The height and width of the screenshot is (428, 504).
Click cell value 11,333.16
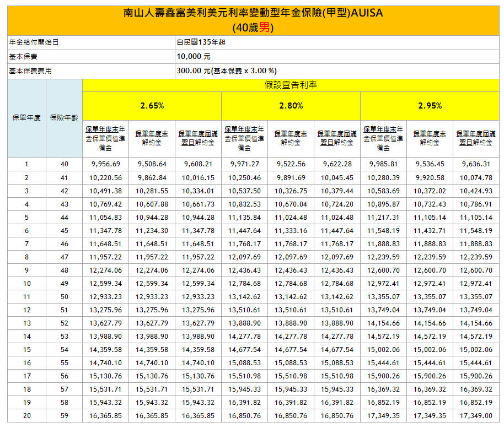point(291,231)
